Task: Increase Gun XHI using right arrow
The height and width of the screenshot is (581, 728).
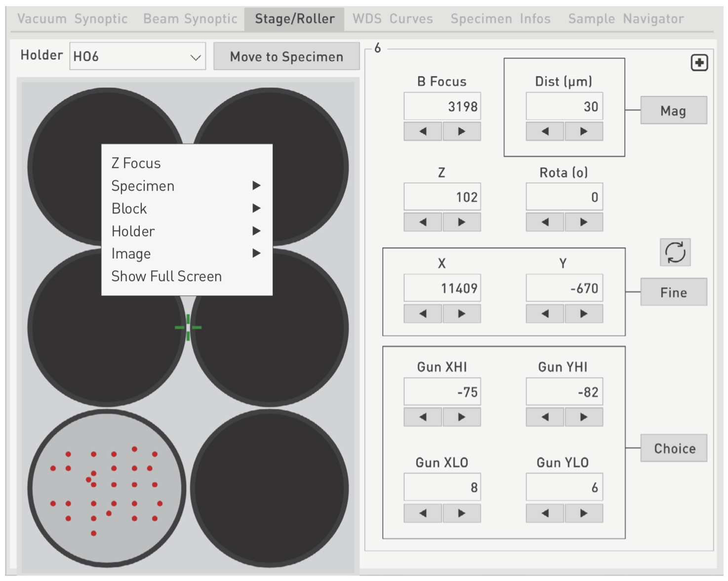Action: click(461, 417)
